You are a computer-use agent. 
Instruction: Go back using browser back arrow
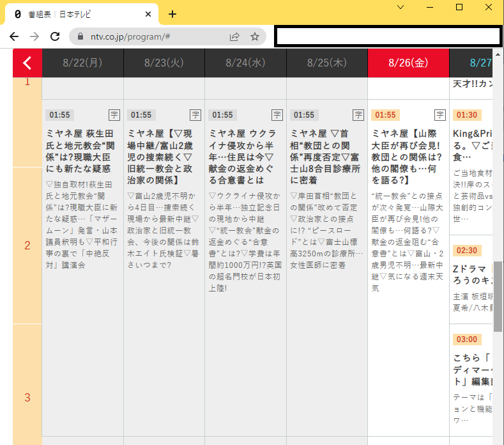coord(14,36)
